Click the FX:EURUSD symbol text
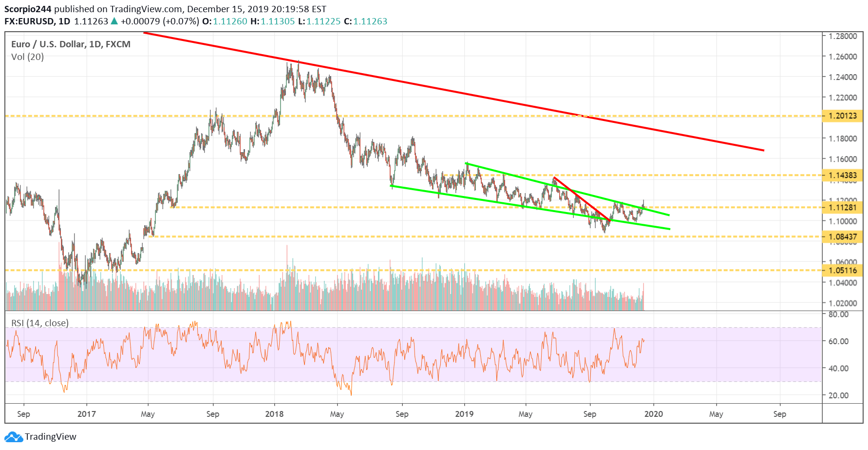The width and height of the screenshot is (868, 450). (29, 21)
